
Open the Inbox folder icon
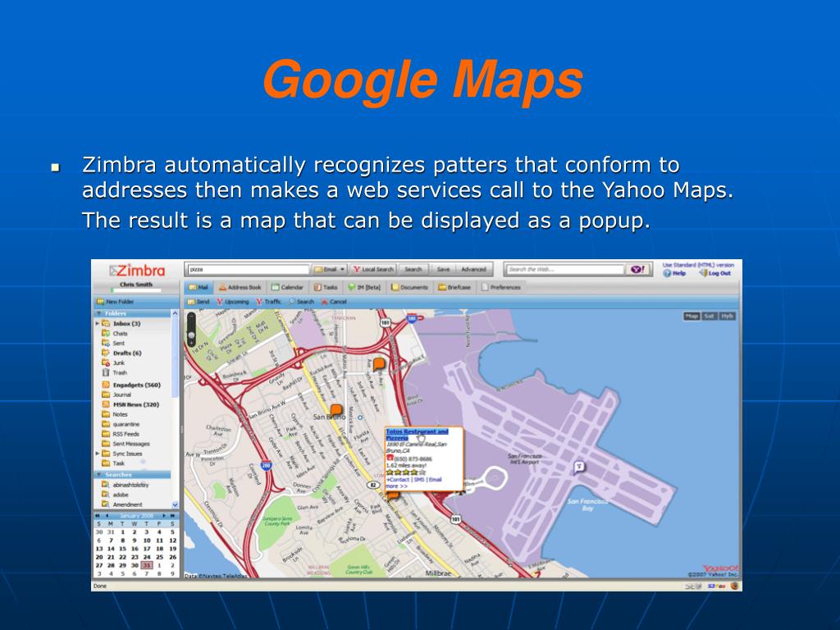pyautogui.click(x=106, y=323)
